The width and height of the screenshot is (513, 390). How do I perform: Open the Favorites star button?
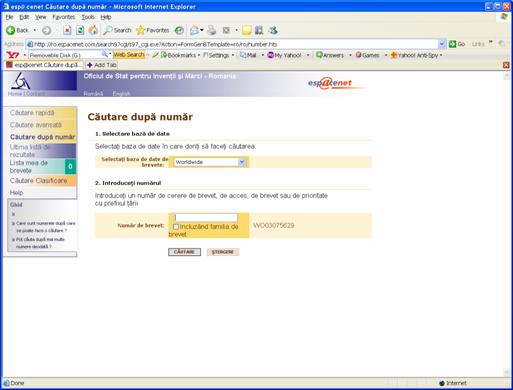coord(153,30)
